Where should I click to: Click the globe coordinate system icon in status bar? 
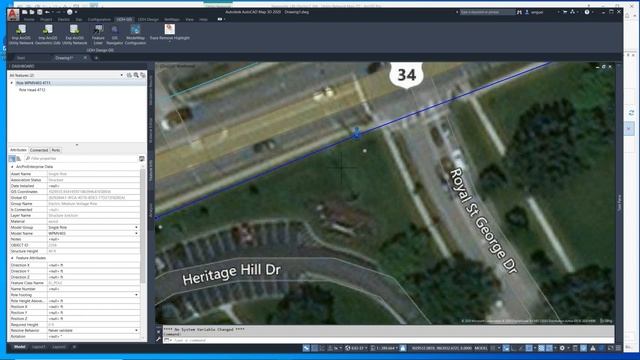347,348
